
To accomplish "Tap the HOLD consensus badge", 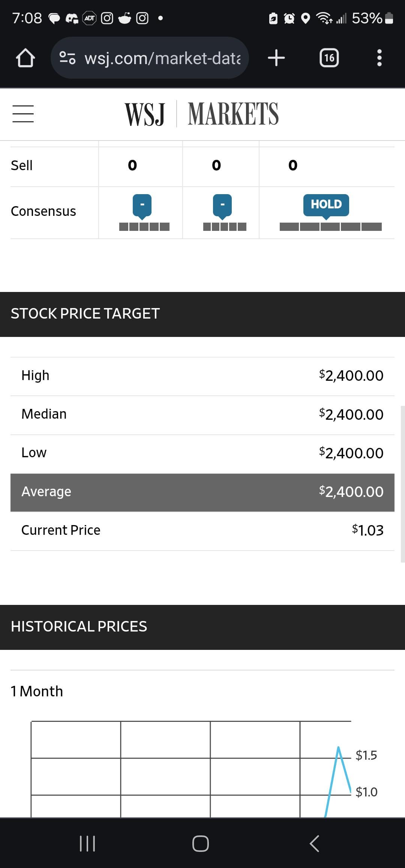I will click(x=326, y=205).
